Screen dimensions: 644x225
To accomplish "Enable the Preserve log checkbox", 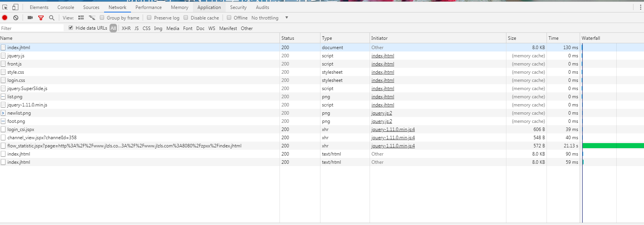I will point(149,18).
